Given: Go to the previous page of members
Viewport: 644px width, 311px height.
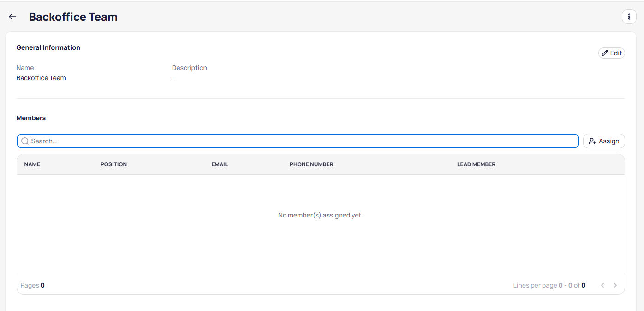Looking at the screenshot, I should [602, 285].
